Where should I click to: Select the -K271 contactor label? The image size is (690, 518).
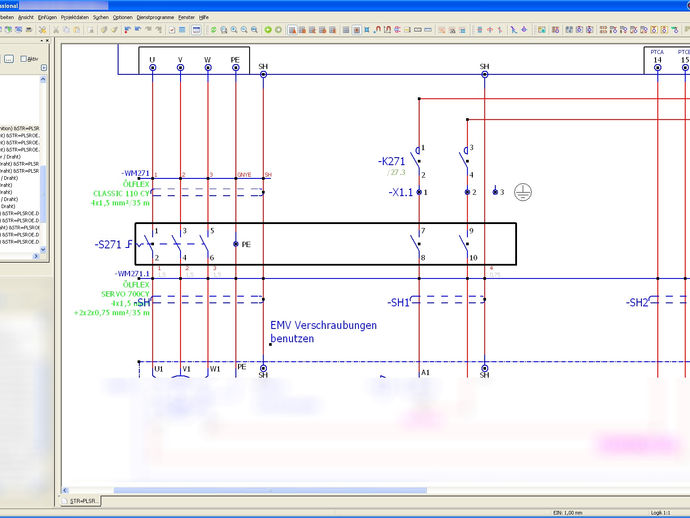click(391, 162)
